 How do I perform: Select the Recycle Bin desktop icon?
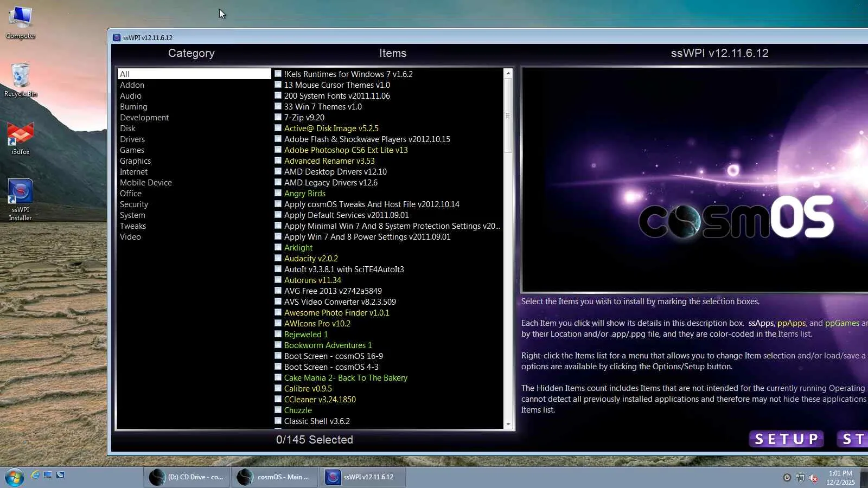click(x=21, y=80)
